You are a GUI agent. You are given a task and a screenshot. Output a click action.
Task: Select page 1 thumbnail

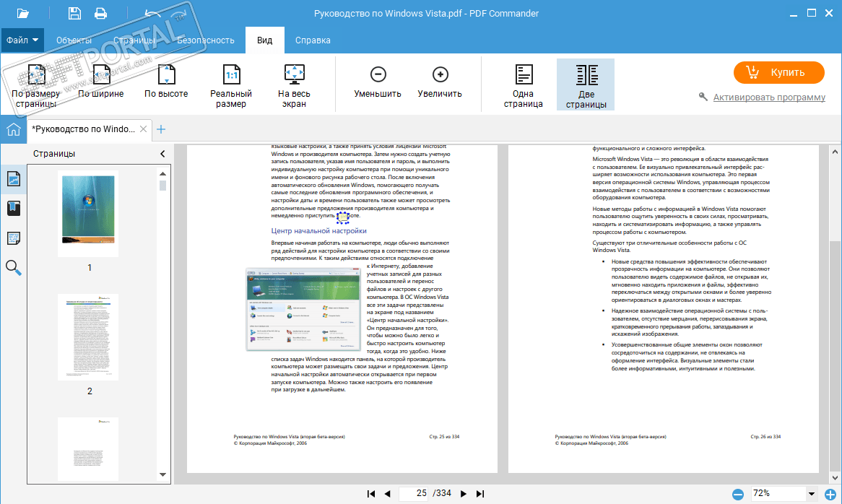tap(88, 214)
